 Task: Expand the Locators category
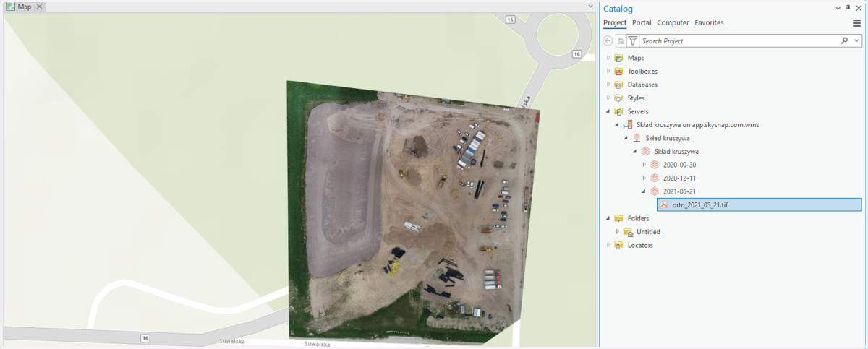[608, 245]
